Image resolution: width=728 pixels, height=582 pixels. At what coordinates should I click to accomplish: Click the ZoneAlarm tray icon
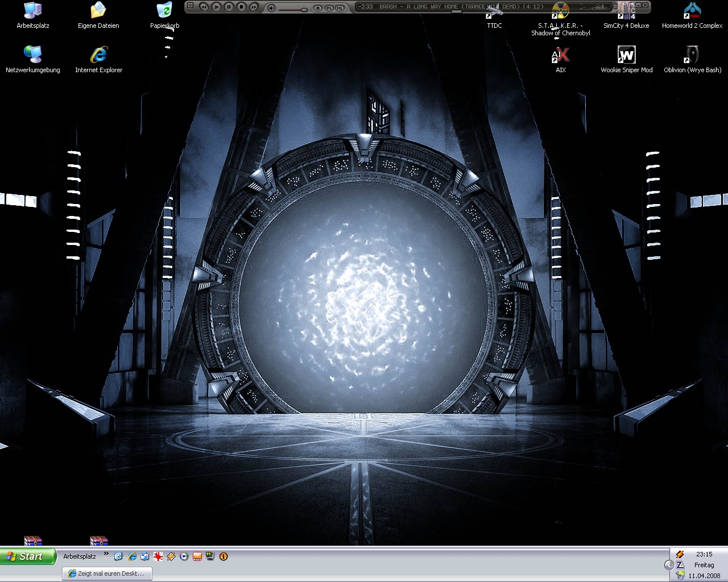(680, 565)
